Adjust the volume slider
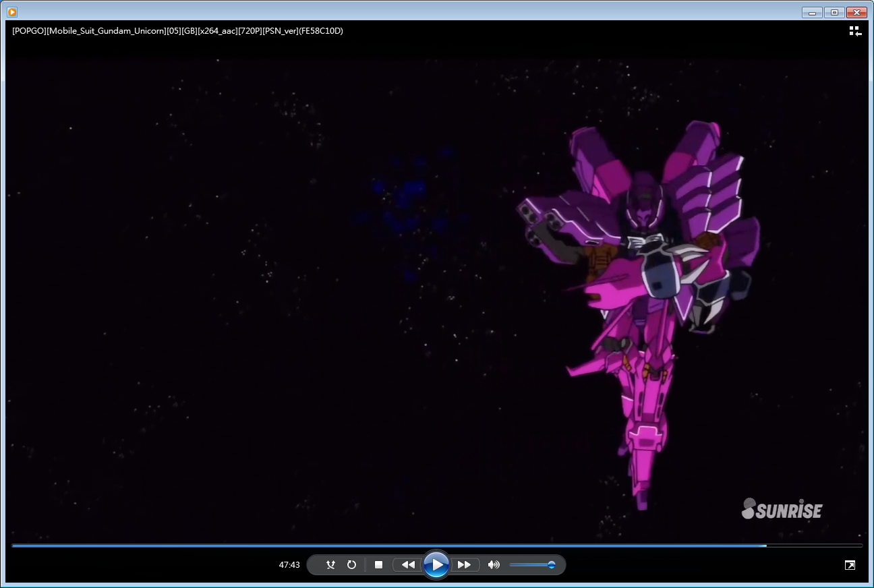The height and width of the screenshot is (588, 874). point(532,565)
